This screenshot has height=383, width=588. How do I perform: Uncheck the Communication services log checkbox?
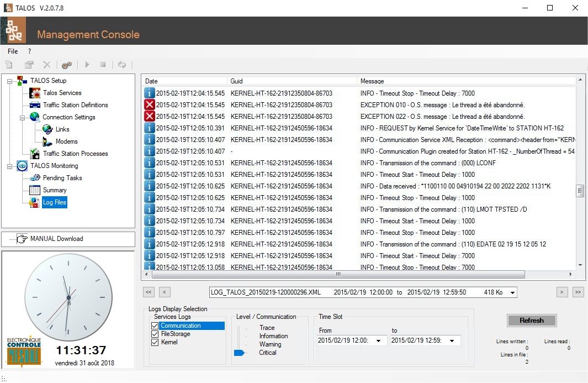[x=155, y=326]
